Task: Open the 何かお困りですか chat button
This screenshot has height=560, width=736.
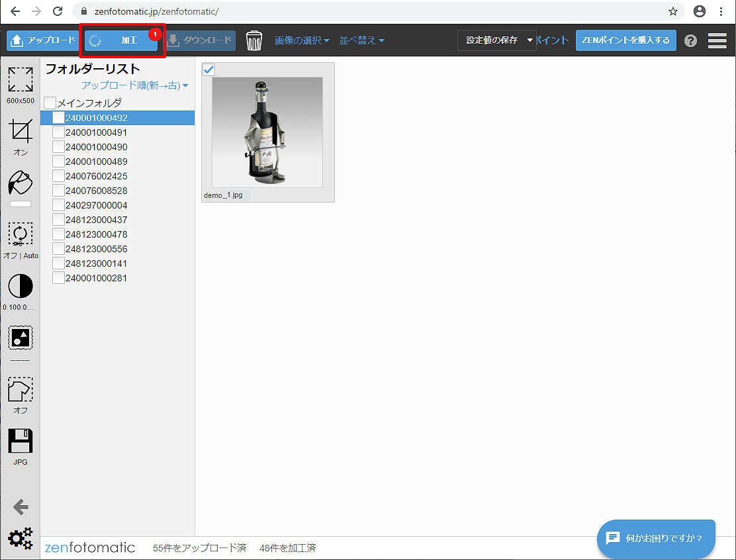Action: (x=656, y=538)
